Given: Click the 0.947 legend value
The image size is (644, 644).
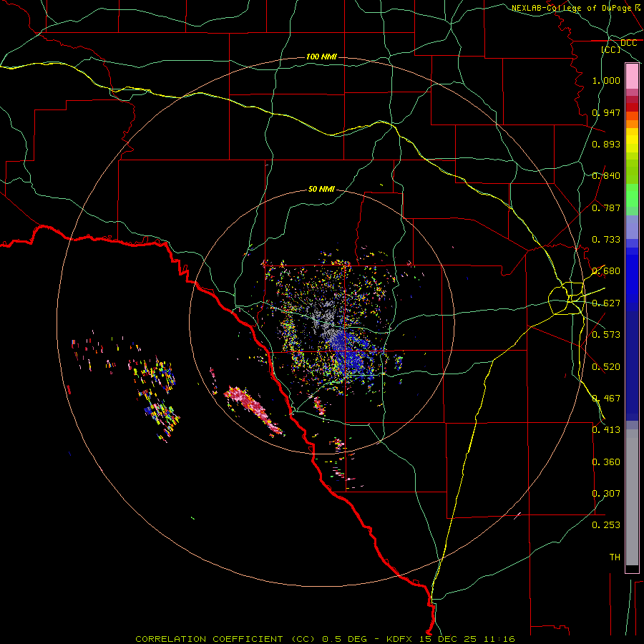Looking at the screenshot, I should pos(606,112).
